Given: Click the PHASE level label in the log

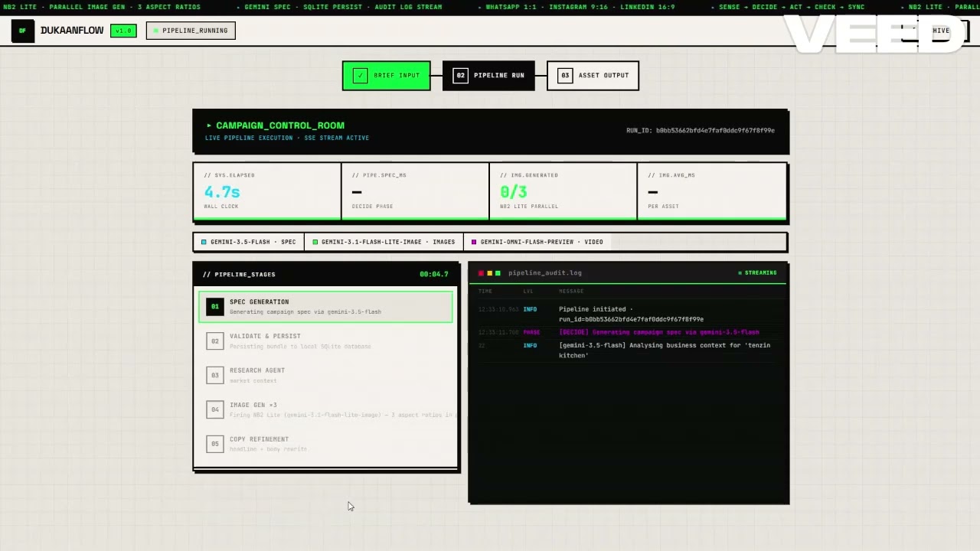Looking at the screenshot, I should [531, 332].
